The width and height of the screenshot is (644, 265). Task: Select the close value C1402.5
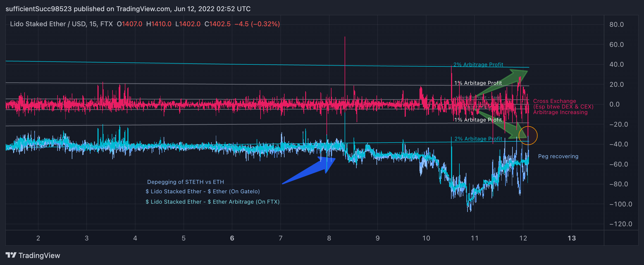pyautogui.click(x=217, y=24)
